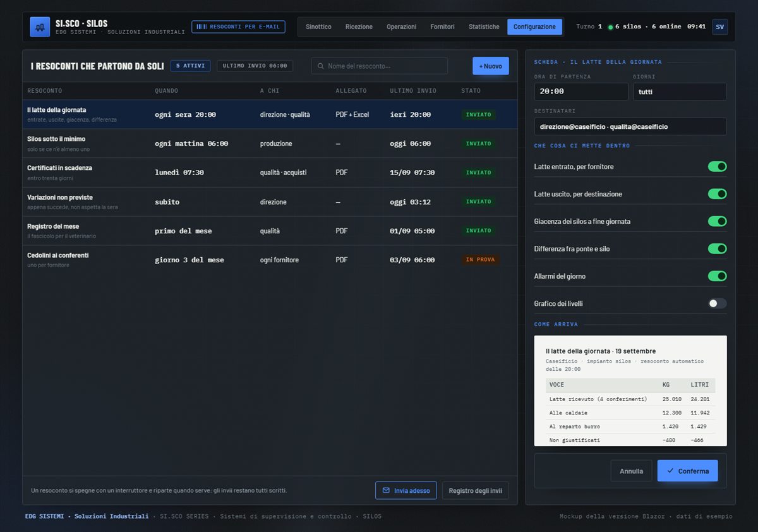This screenshot has height=532, width=758.
Task: Open the 'Certificati in scadenza' report
Action: pyautogui.click(x=270, y=172)
